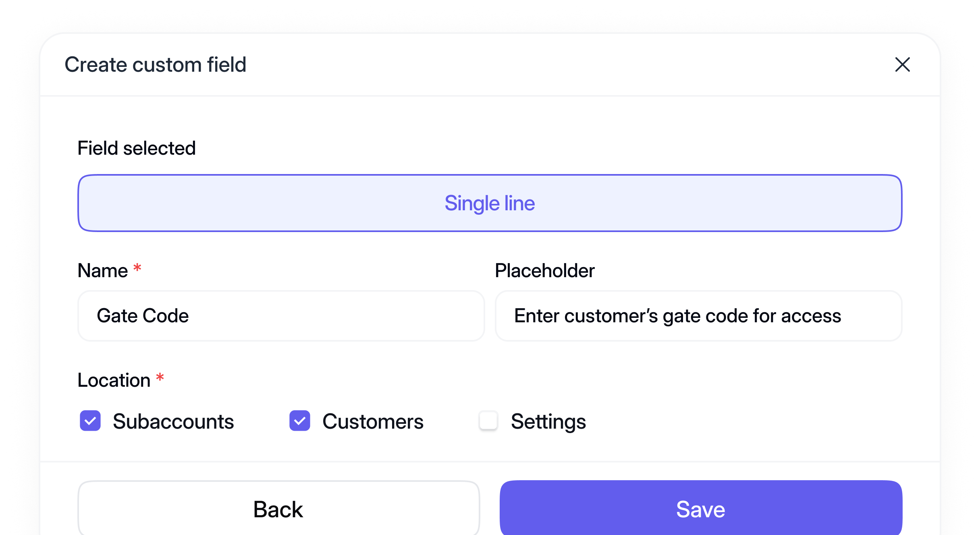Click the Create custom field title
The image size is (980, 535).
pos(156,64)
